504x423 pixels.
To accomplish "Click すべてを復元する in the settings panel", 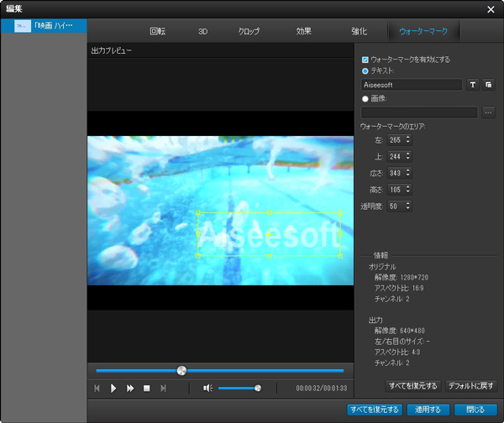I will coord(412,386).
